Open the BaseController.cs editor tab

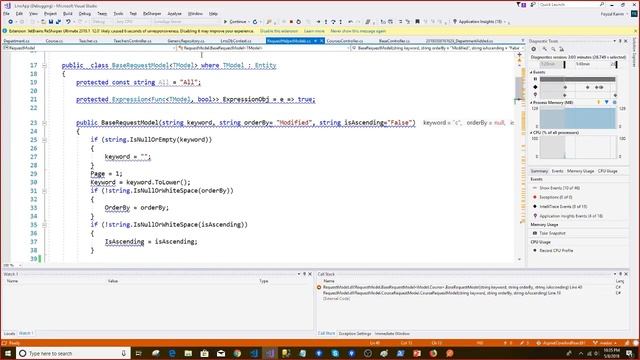[394, 41]
